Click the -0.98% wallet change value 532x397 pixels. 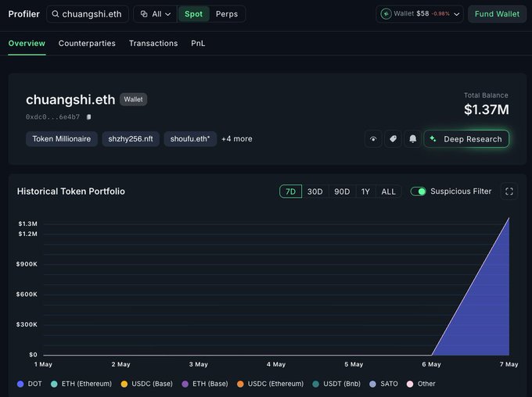pos(440,14)
